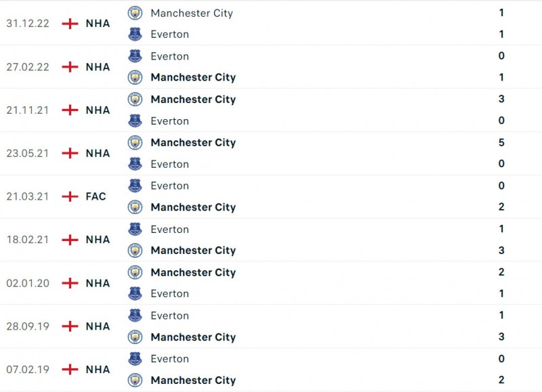Click Manchester City's score of 5
The image size is (542, 392).
[x=501, y=143]
